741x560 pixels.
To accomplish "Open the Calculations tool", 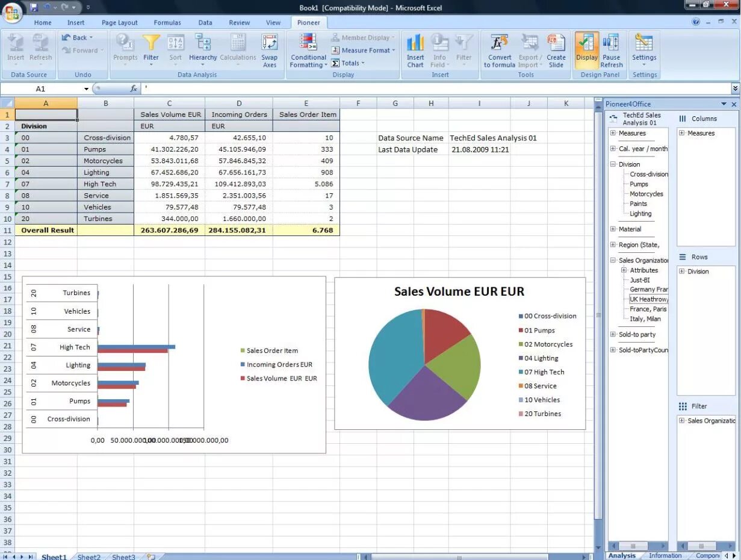I will [x=238, y=49].
